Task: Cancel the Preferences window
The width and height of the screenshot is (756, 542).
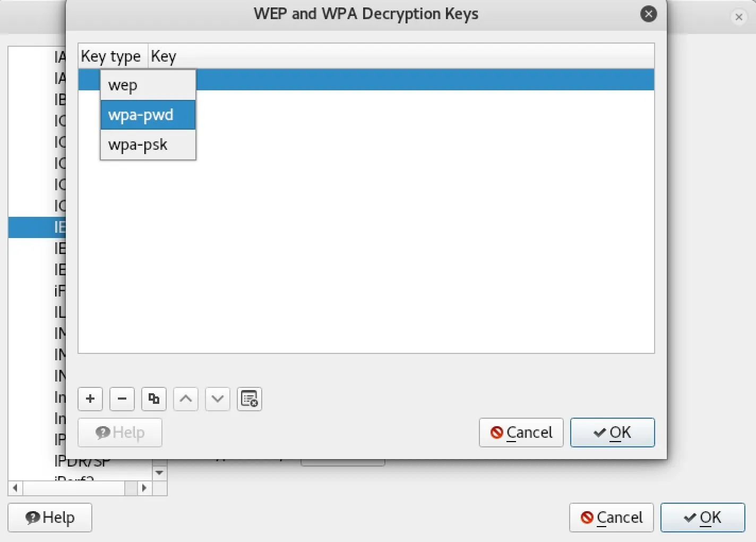Action: [612, 518]
